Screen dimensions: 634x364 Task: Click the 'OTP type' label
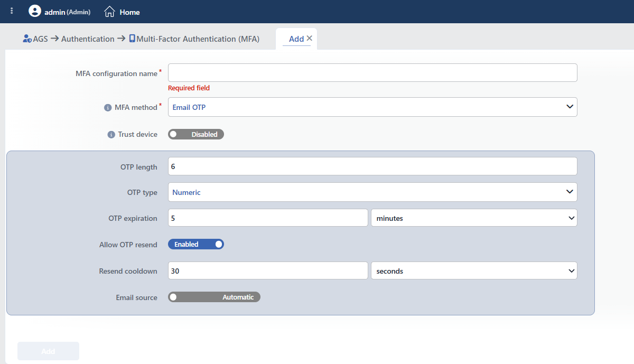pos(142,192)
